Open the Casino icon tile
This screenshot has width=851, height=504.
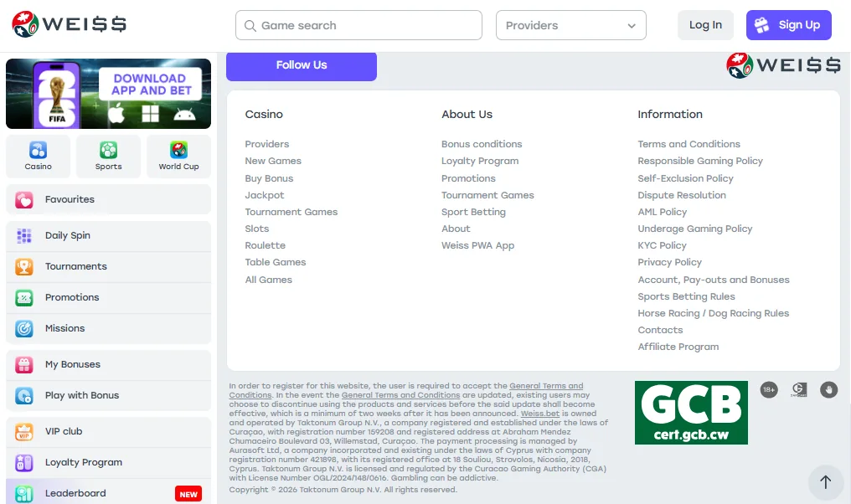point(38,157)
